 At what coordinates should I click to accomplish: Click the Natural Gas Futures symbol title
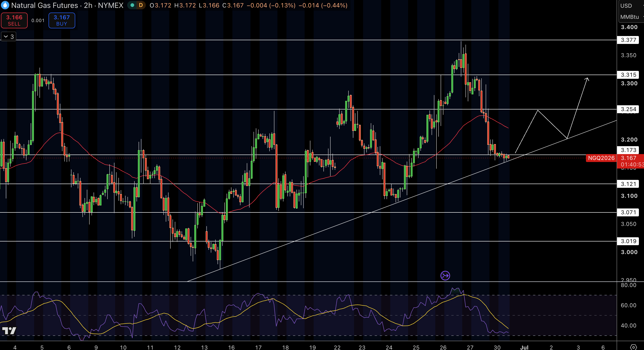point(45,5)
